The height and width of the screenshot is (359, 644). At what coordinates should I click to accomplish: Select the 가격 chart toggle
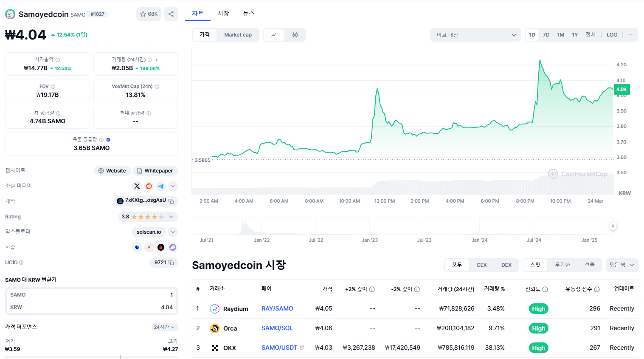pyautogui.click(x=205, y=35)
